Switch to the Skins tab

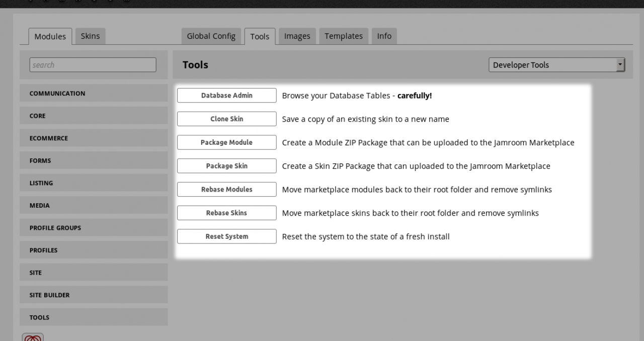(90, 36)
